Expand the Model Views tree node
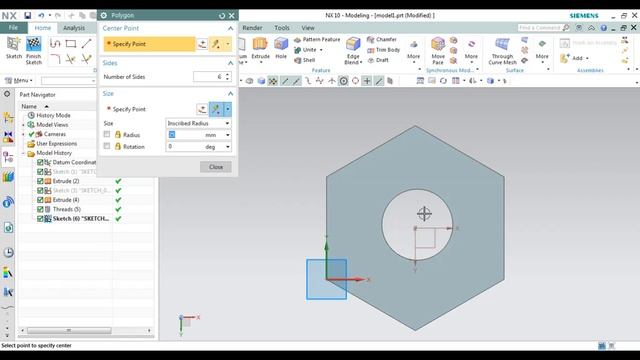Viewport: 640px width, 360px height. (x=24, y=125)
